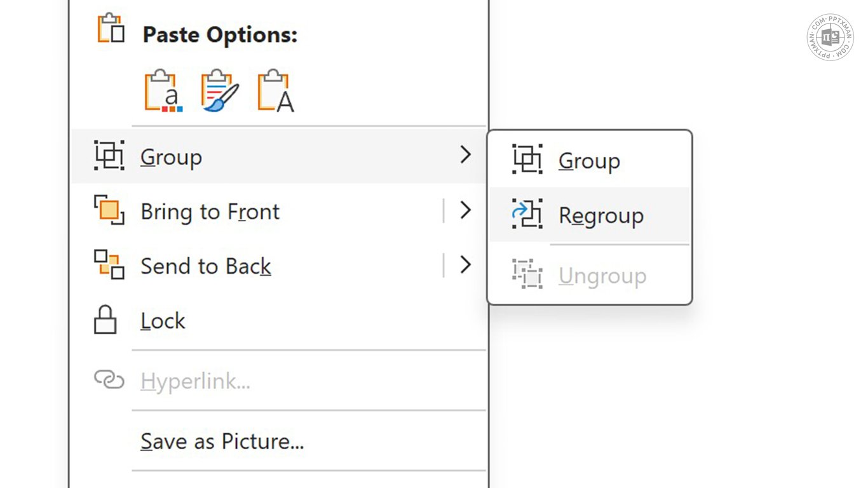The width and height of the screenshot is (868, 488).
Task: Select Use Destination Theme paste icon
Action: [x=163, y=92]
